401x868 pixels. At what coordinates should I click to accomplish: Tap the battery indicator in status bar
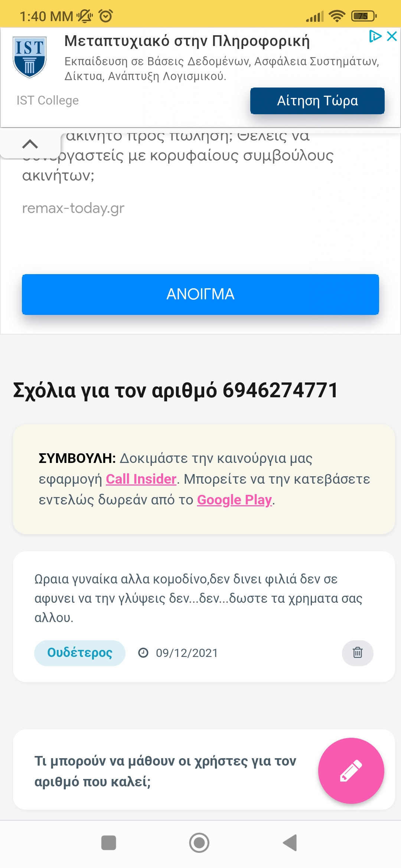pyautogui.click(x=363, y=16)
